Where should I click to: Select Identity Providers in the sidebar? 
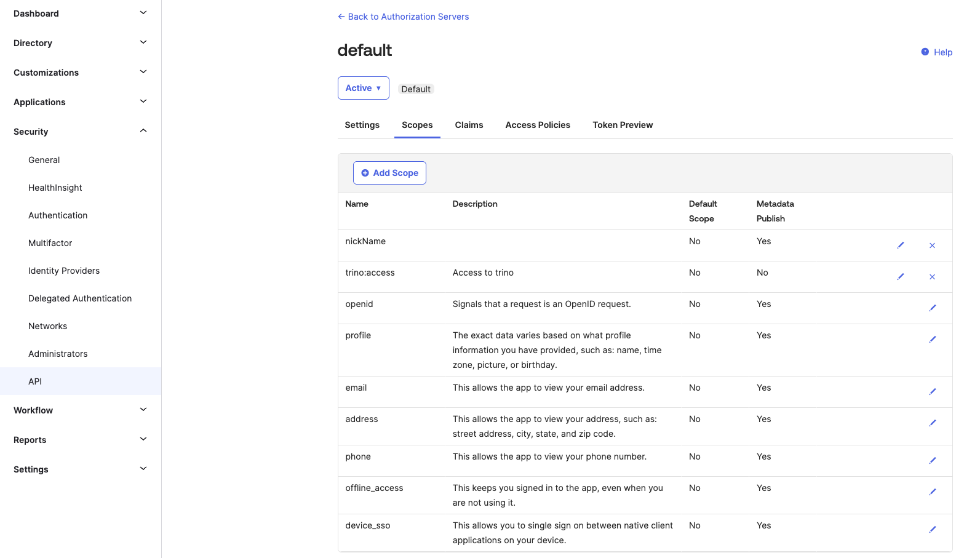click(64, 271)
